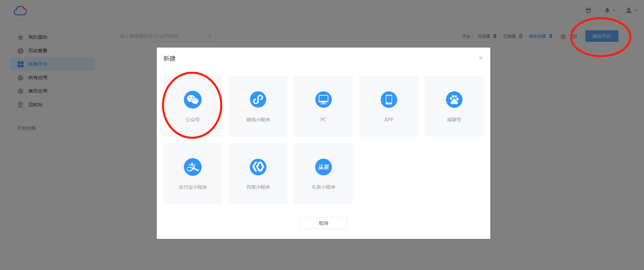Image resolution: width=644 pixels, height=270 pixels.
Task: Select the 公众号 platform card
Action: pos(193,106)
